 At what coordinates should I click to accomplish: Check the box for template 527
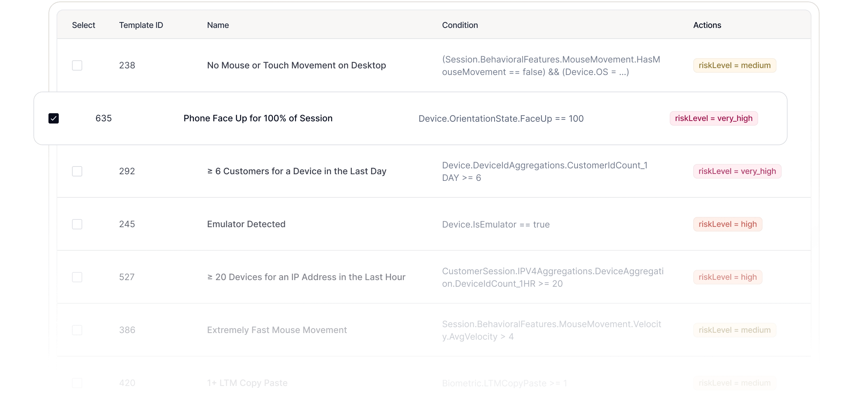click(77, 277)
